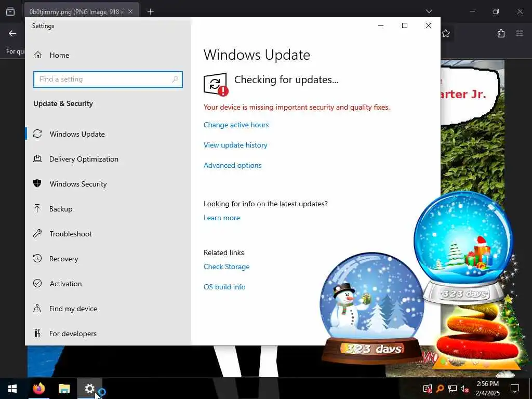Image resolution: width=532 pixels, height=399 pixels.
Task: Open new tab in Firefox
Action: click(x=150, y=12)
